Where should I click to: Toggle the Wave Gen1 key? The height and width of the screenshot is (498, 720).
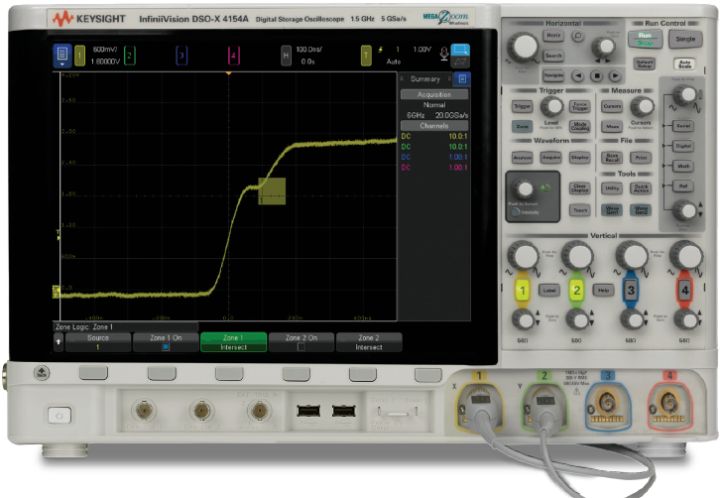tap(612, 210)
